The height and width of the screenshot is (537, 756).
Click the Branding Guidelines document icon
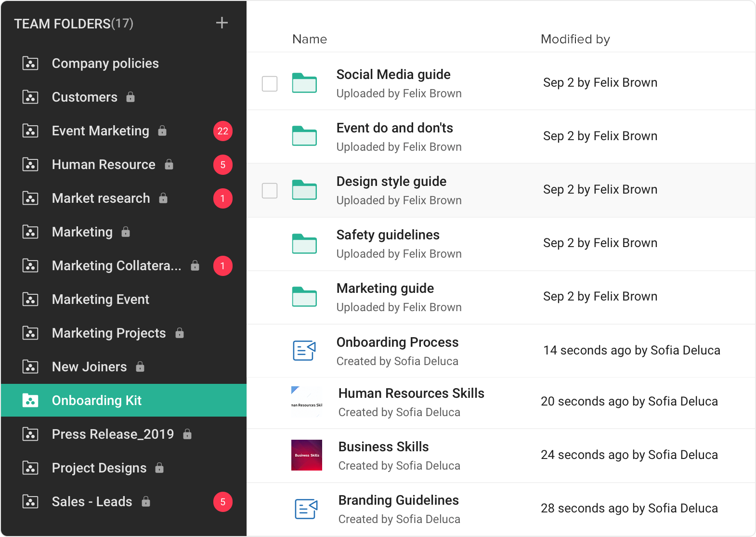306,509
